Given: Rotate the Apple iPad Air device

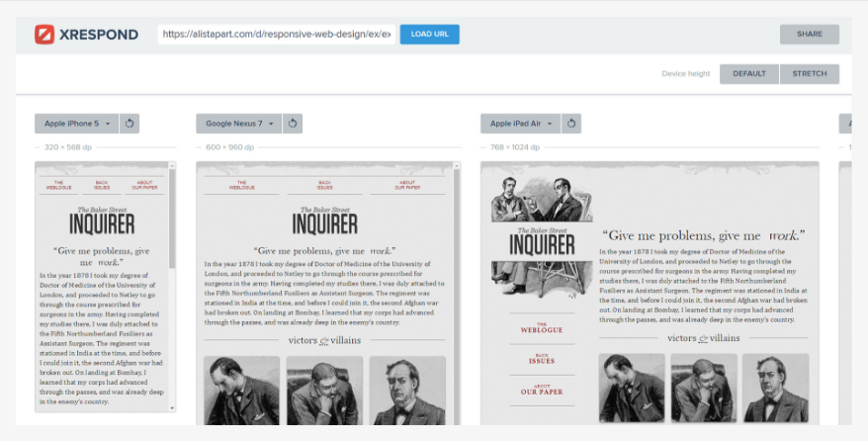Looking at the screenshot, I should [x=572, y=124].
